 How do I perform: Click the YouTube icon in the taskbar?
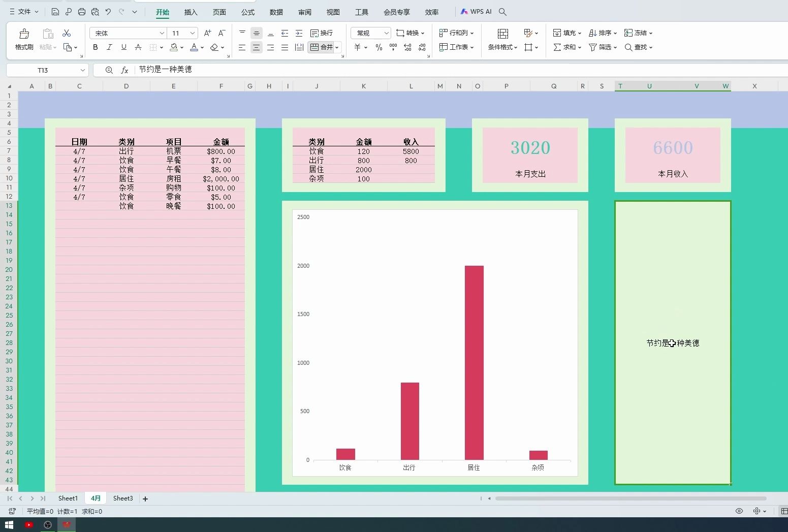point(29,525)
